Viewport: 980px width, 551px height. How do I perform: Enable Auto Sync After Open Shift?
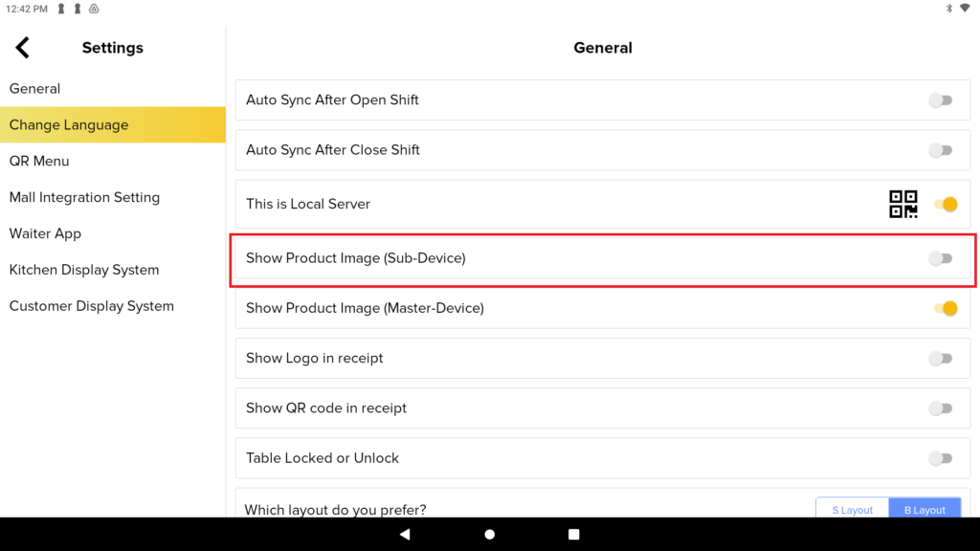coord(940,99)
